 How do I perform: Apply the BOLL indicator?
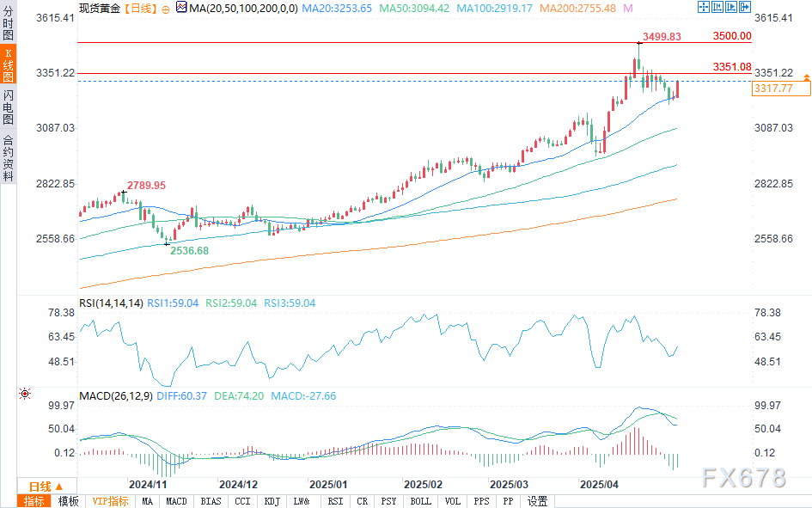coord(420,501)
